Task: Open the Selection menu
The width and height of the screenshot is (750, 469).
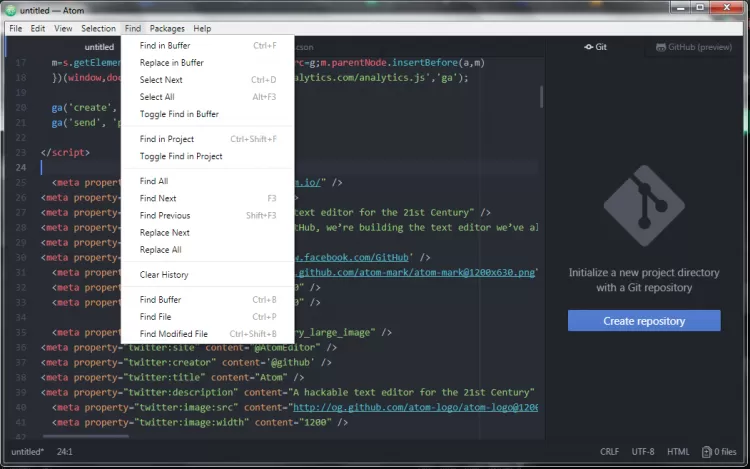Action: (x=99, y=28)
